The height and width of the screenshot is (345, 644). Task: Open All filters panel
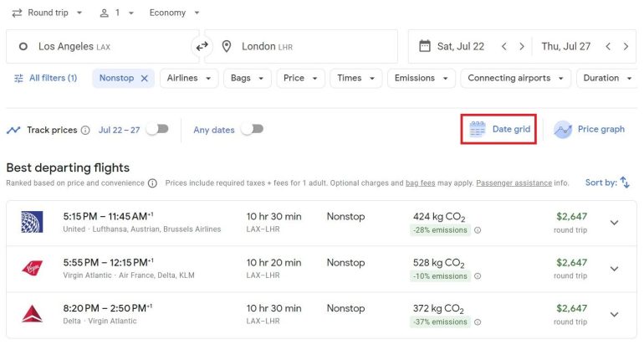(x=45, y=78)
